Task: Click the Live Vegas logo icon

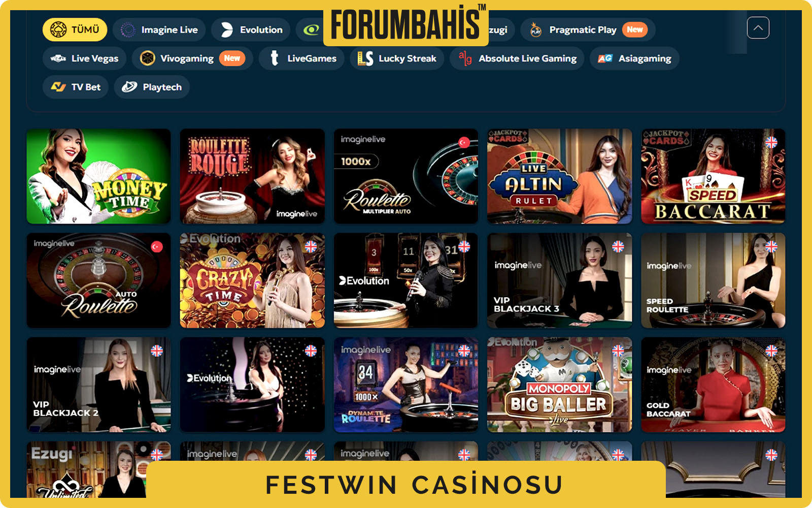Action: point(58,58)
